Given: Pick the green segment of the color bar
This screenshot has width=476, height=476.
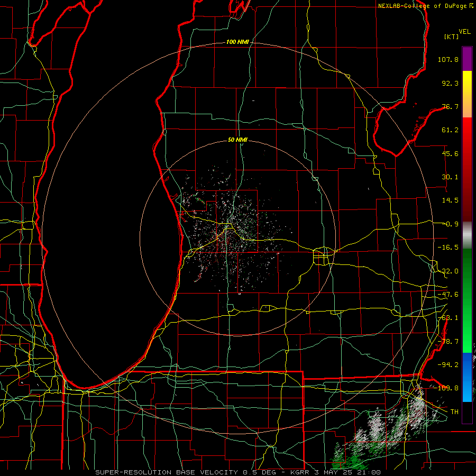Looking at the screenshot, I should (467, 300).
